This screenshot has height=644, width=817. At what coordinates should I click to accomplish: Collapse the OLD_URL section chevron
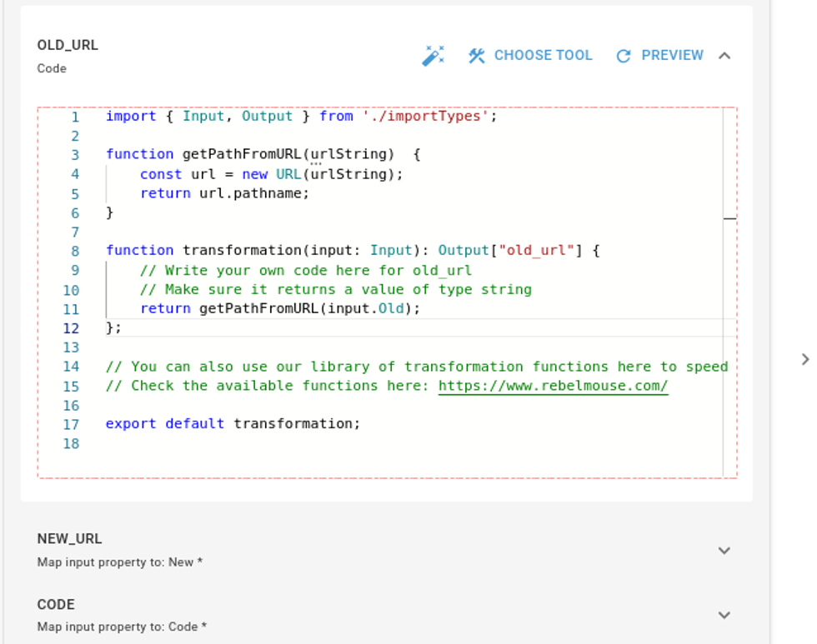tap(724, 56)
